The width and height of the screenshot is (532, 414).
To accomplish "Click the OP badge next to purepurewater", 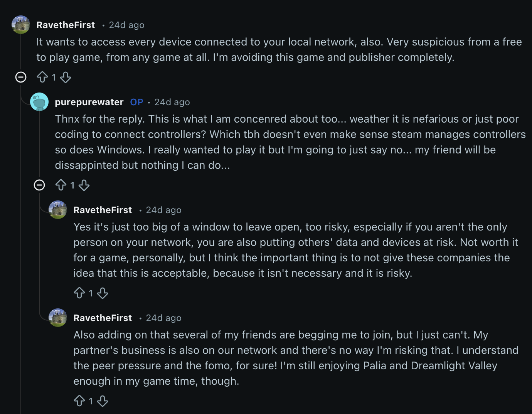I will (x=136, y=102).
